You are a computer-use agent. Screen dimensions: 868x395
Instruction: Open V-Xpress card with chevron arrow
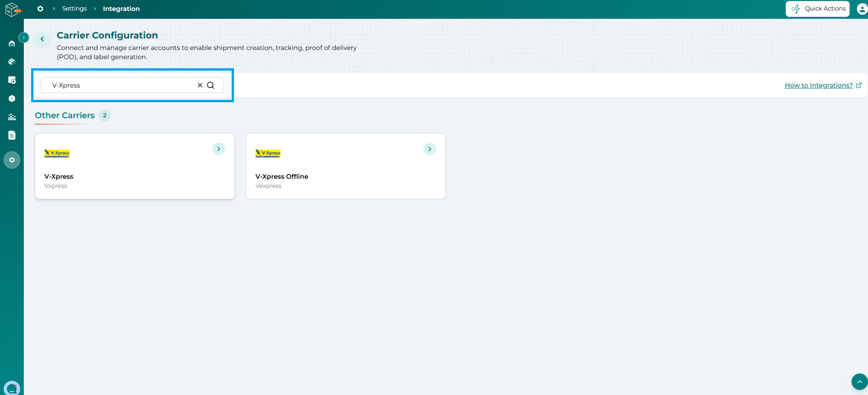tap(219, 149)
